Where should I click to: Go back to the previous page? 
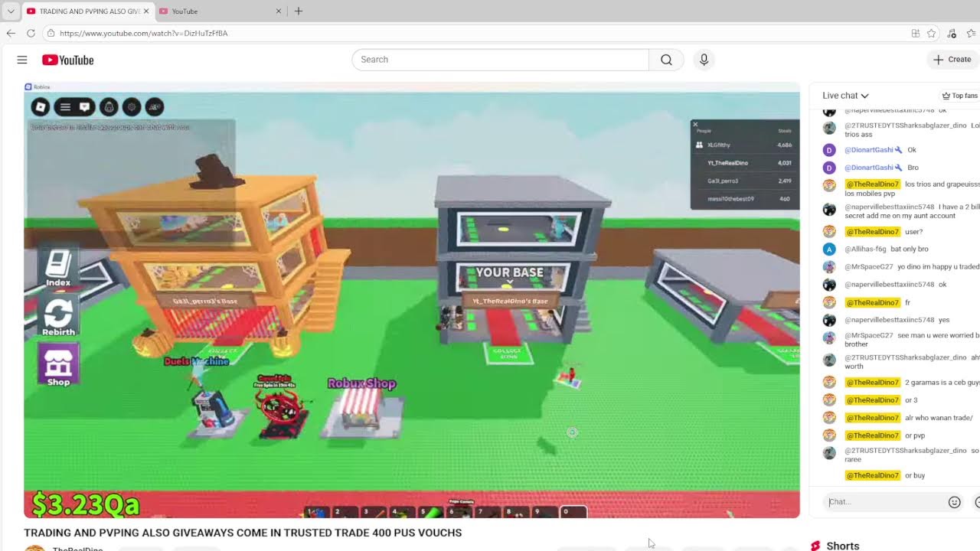(x=11, y=33)
